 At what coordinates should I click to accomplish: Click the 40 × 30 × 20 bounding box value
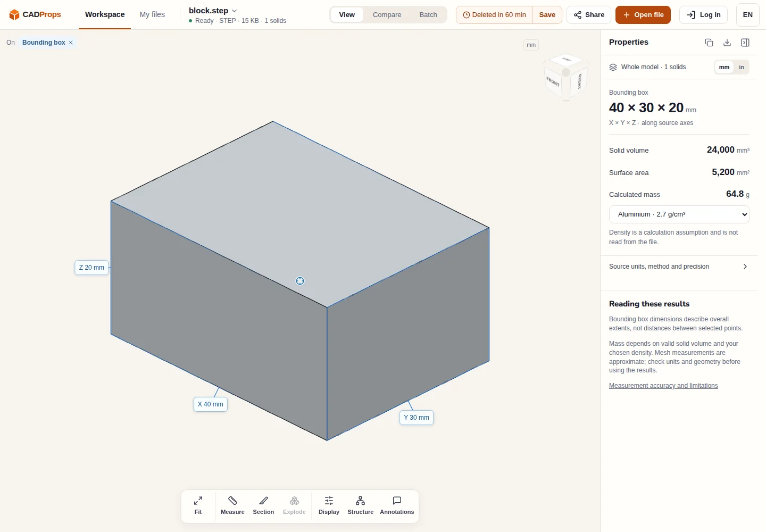point(646,108)
